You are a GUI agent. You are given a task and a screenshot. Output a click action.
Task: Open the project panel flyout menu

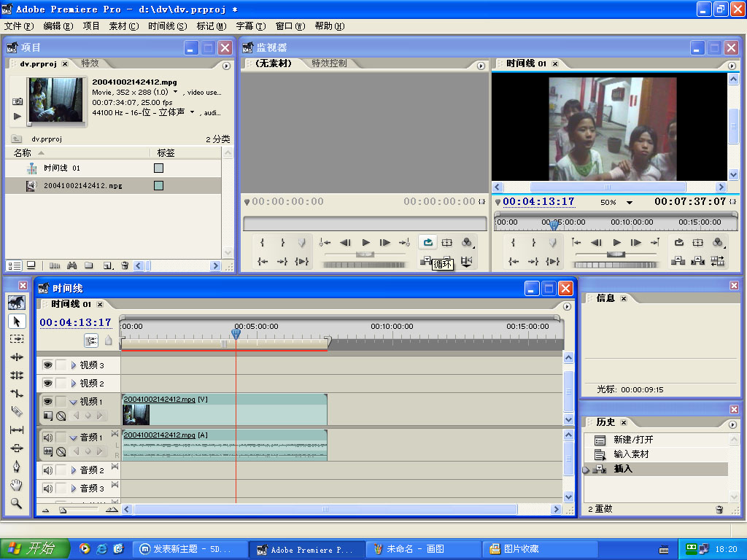coord(226,66)
